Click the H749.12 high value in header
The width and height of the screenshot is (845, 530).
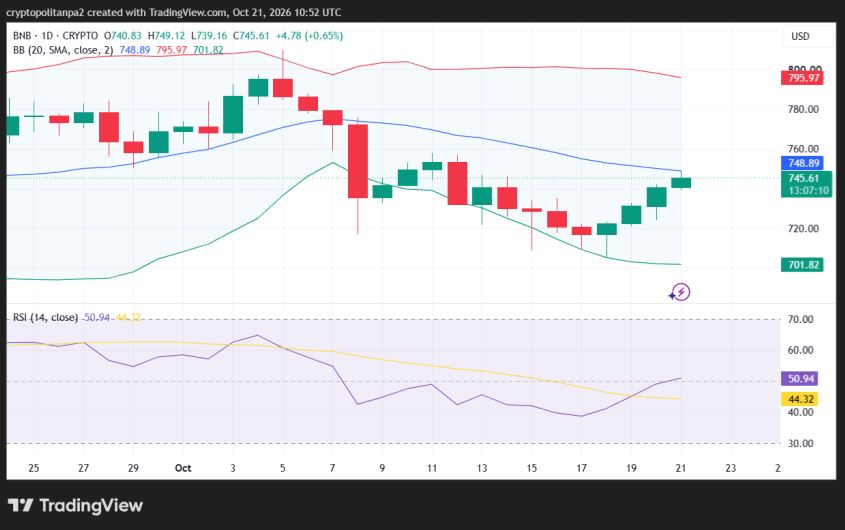coord(166,36)
